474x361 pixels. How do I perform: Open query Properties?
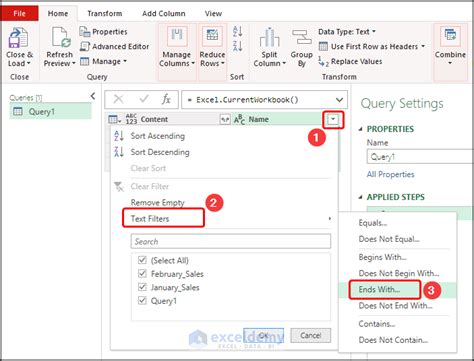[x=104, y=32]
